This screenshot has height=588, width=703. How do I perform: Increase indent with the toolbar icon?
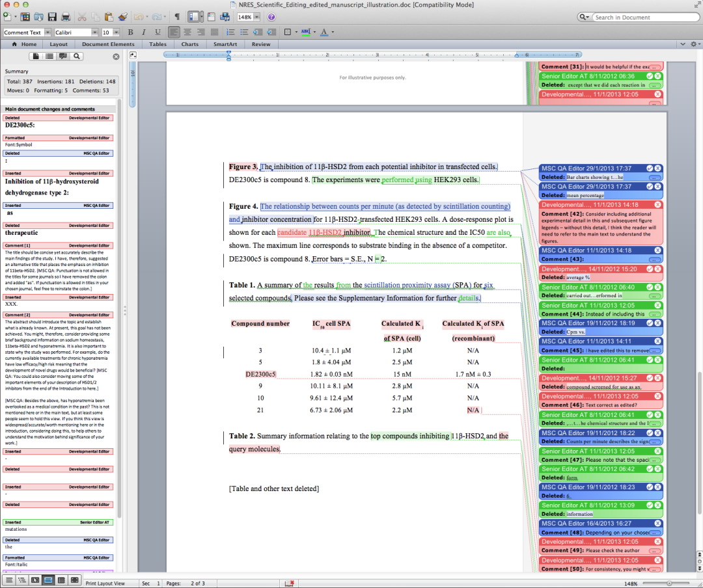(x=271, y=32)
